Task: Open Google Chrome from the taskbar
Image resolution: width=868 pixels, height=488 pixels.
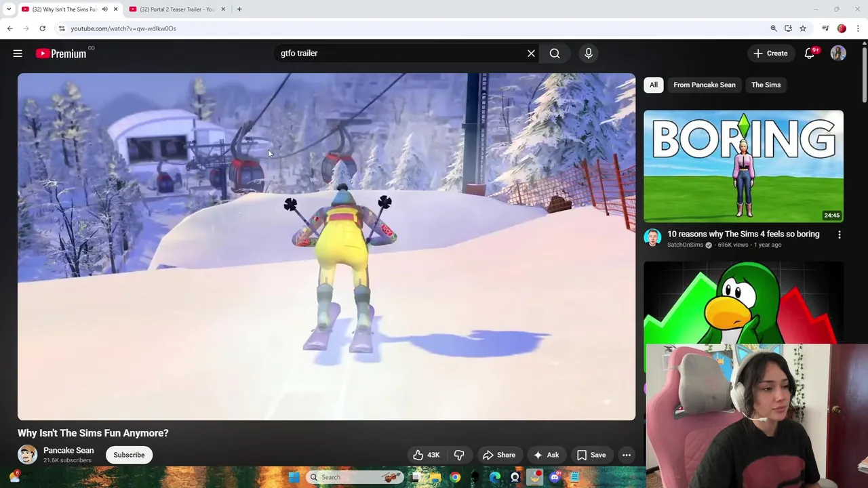Action: coord(455,477)
